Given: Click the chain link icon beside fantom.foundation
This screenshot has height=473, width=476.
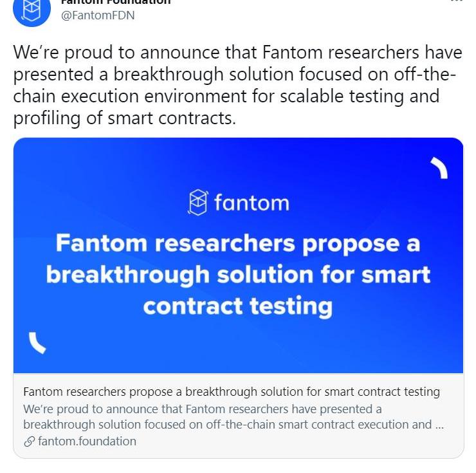Looking at the screenshot, I should 29,441.
